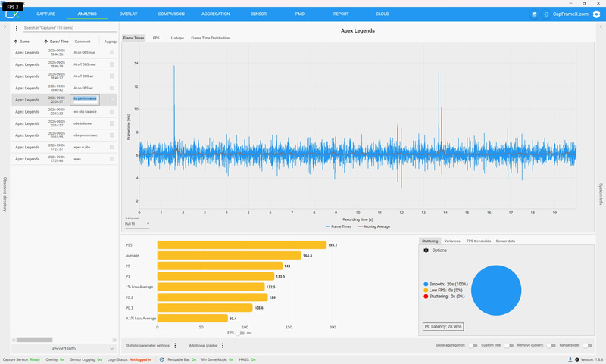Click the 0.1% Low Average bar
Screen dimensions: 606x364
192,319
